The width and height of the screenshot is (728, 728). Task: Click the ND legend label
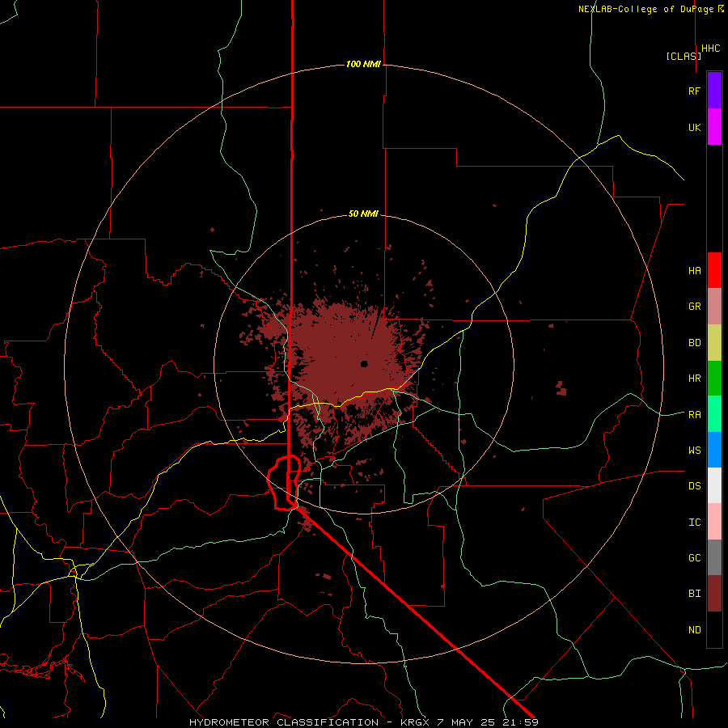coord(694,629)
